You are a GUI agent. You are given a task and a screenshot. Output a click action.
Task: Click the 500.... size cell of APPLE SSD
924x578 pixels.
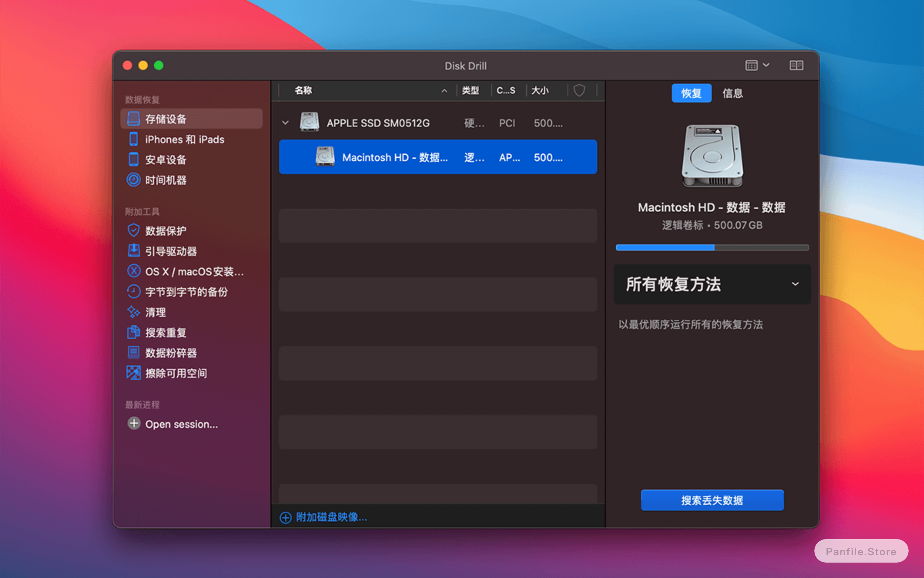548,123
